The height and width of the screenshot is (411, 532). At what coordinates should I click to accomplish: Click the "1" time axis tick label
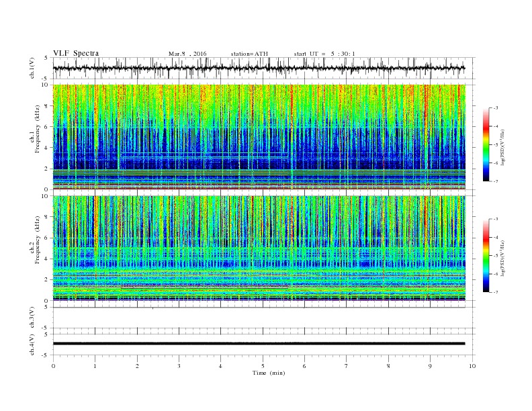pos(95,366)
